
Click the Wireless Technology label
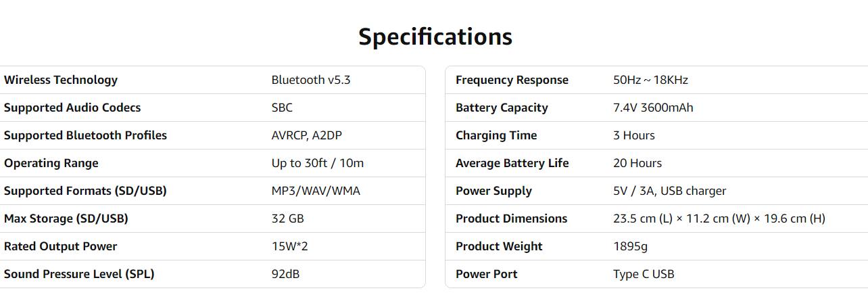[61, 80]
